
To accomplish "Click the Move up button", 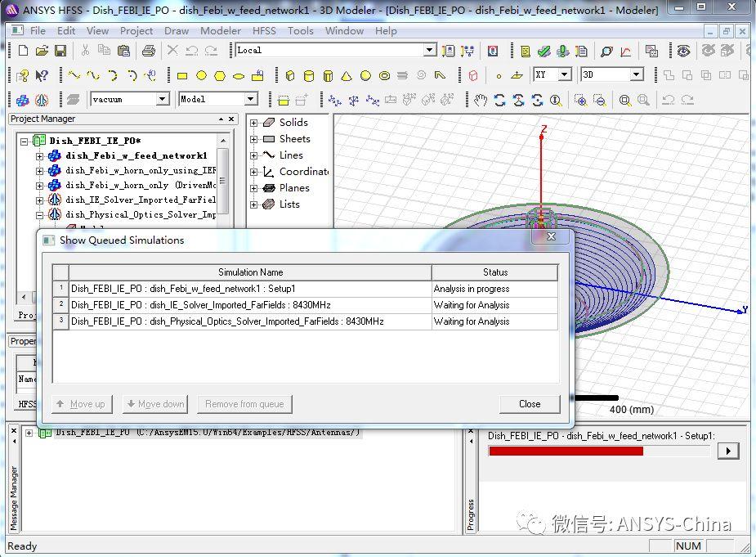I will pos(82,404).
